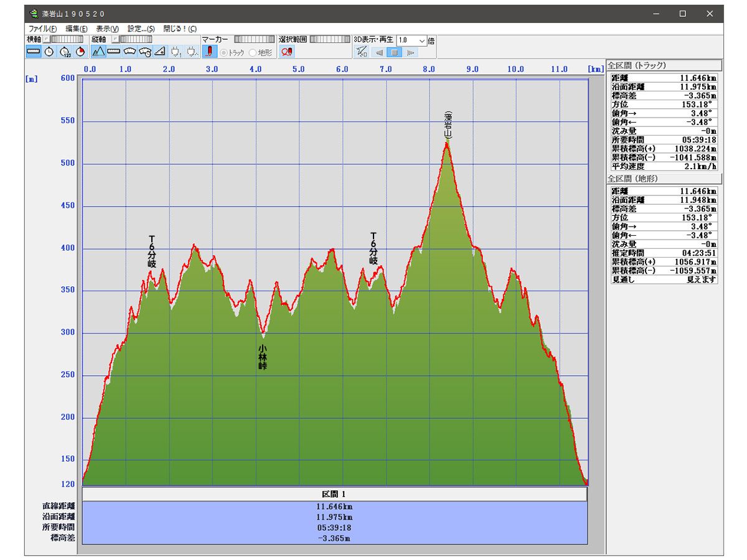This screenshot has height=560, width=747.
Task: Select vertical axis slope triangle icon
Action: [160, 52]
